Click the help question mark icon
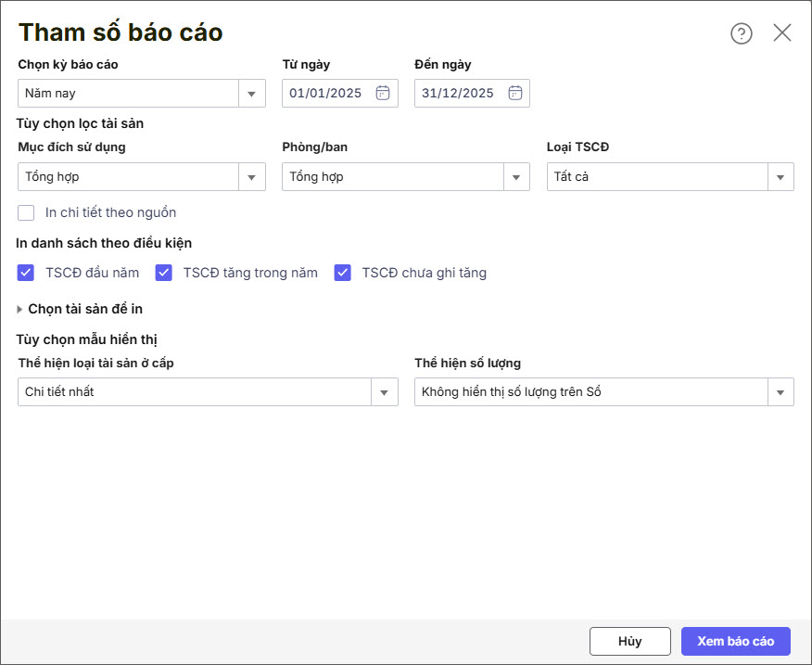This screenshot has height=665, width=812. [742, 33]
